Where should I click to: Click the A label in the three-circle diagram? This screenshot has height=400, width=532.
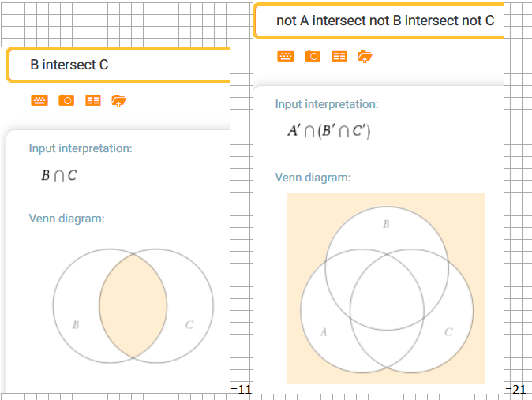pos(323,332)
